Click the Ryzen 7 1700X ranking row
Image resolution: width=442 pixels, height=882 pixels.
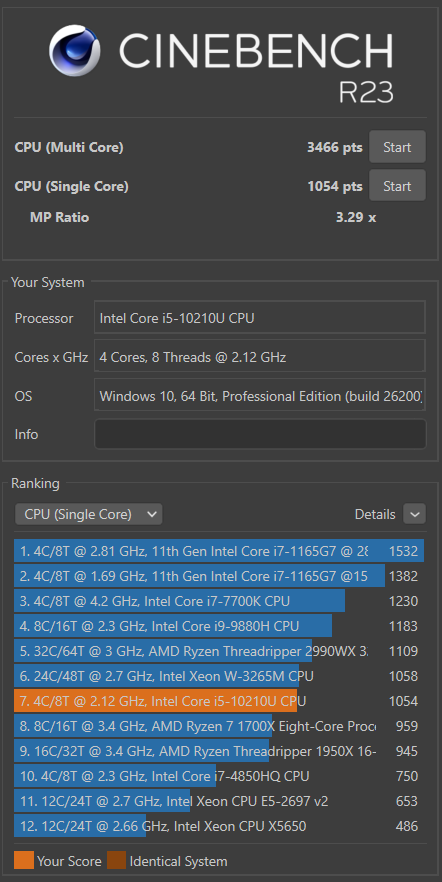click(219, 726)
